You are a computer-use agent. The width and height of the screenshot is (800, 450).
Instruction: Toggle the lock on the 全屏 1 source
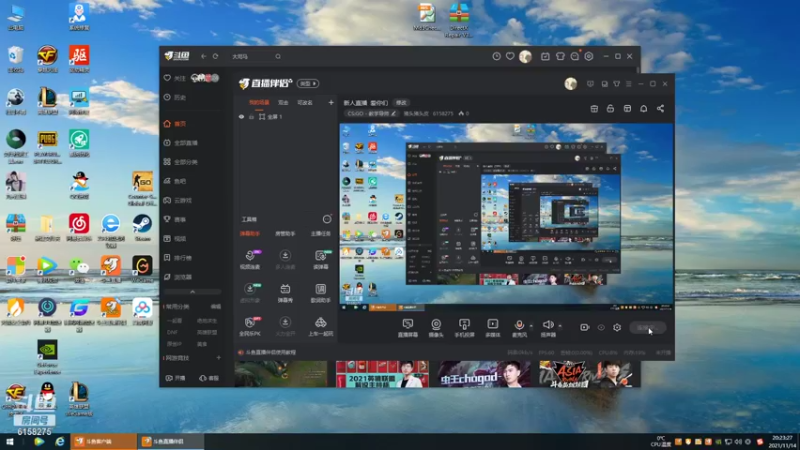click(252, 117)
